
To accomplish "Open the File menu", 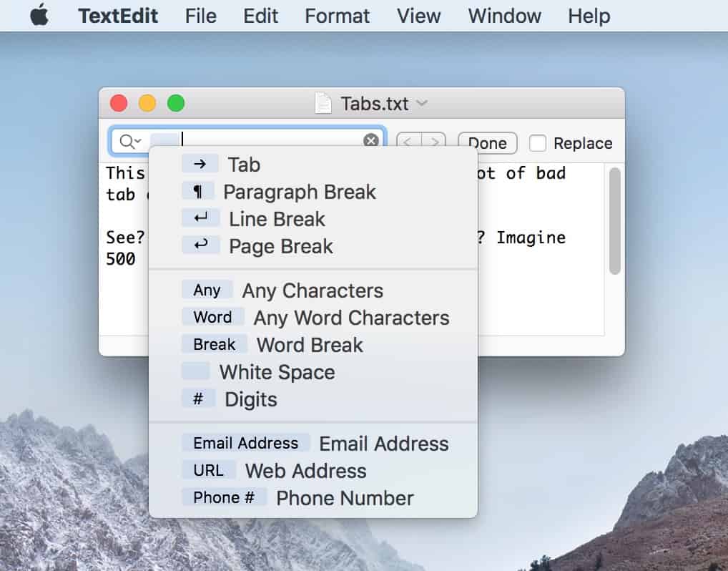I will (200, 16).
